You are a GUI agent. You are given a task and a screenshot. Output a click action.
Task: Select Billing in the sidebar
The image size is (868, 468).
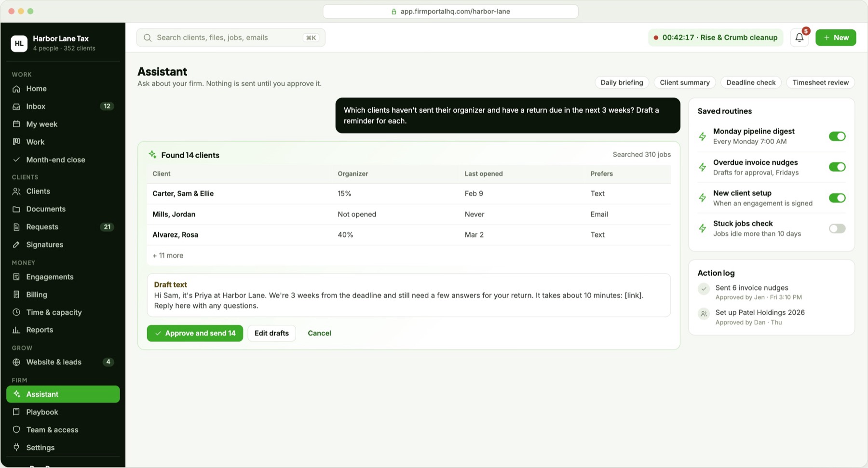pyautogui.click(x=63, y=295)
